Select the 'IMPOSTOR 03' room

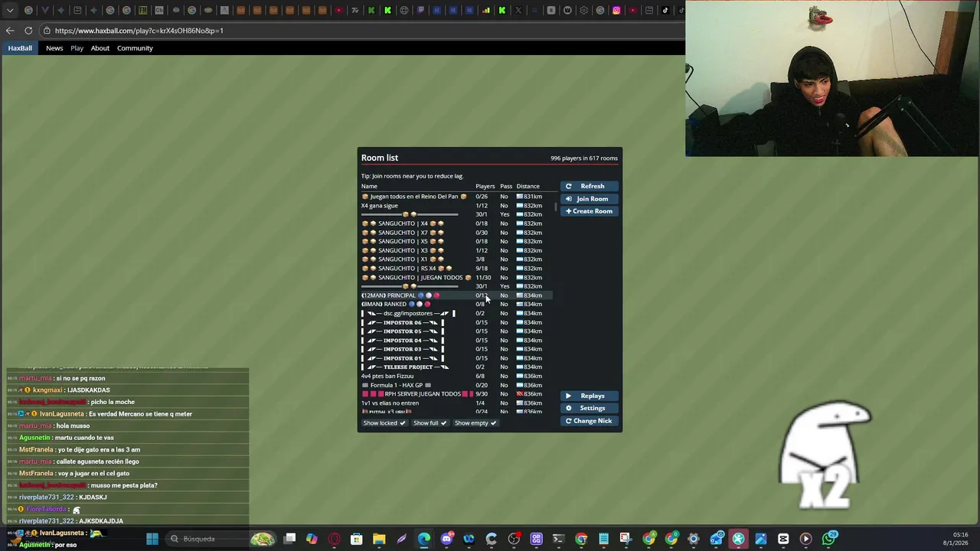tap(456, 349)
